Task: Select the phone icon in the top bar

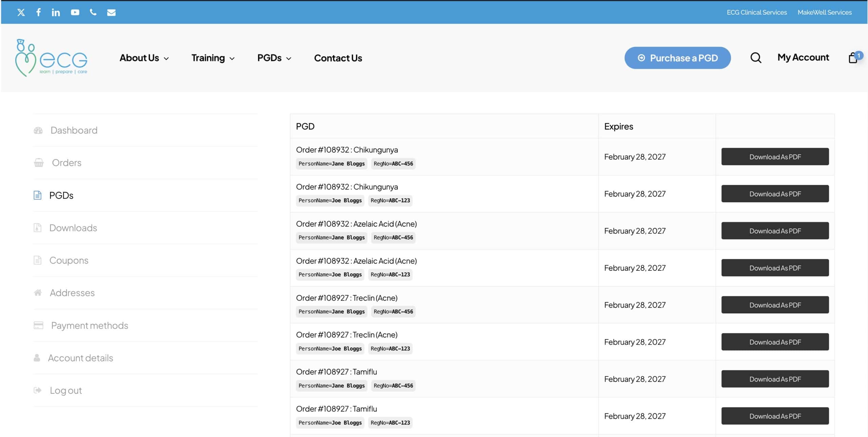Action: (x=93, y=12)
